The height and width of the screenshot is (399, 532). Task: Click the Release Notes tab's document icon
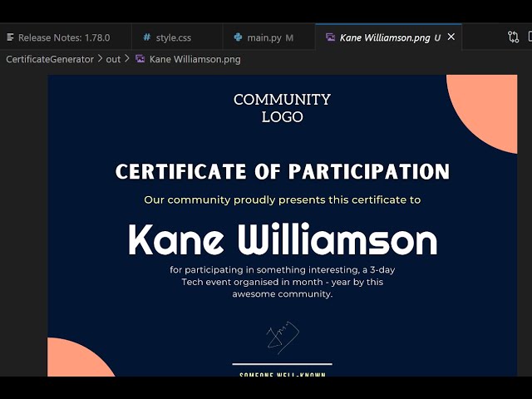point(10,37)
